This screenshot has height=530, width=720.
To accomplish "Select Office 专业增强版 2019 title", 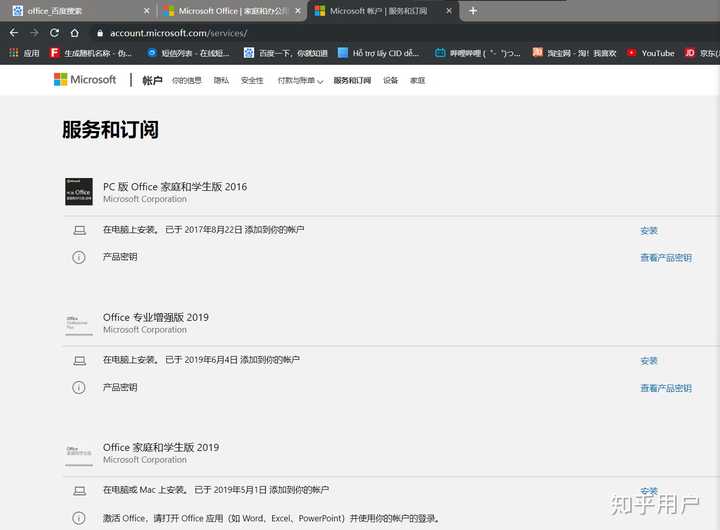I will 156,317.
